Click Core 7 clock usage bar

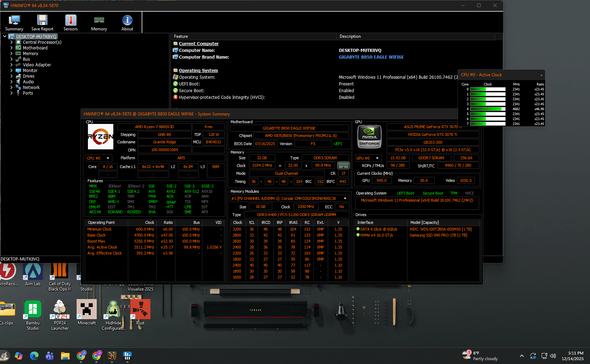[x=488, y=124]
